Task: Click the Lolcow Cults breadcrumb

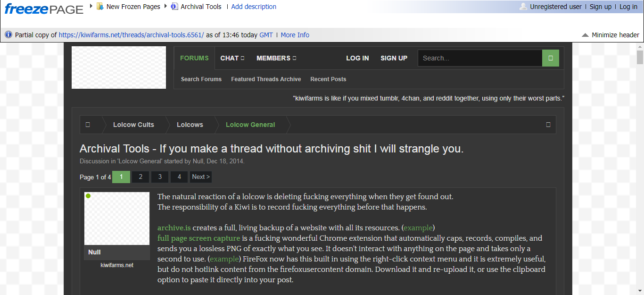Action: tap(133, 125)
